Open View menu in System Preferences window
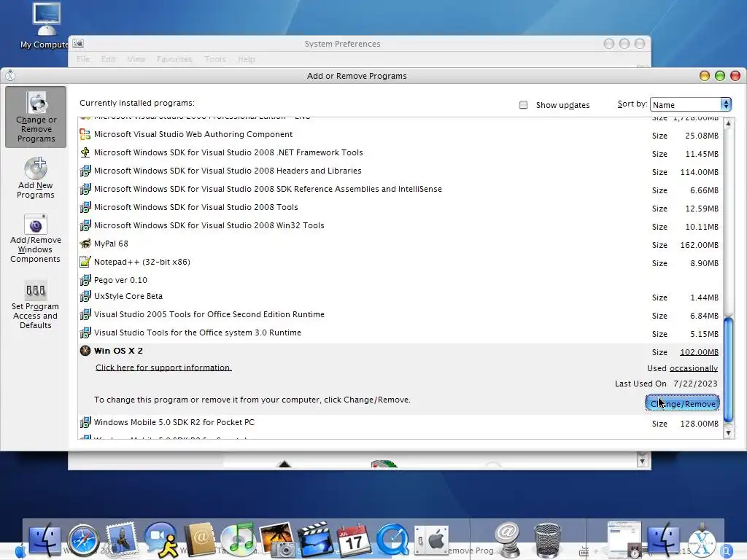 136,59
